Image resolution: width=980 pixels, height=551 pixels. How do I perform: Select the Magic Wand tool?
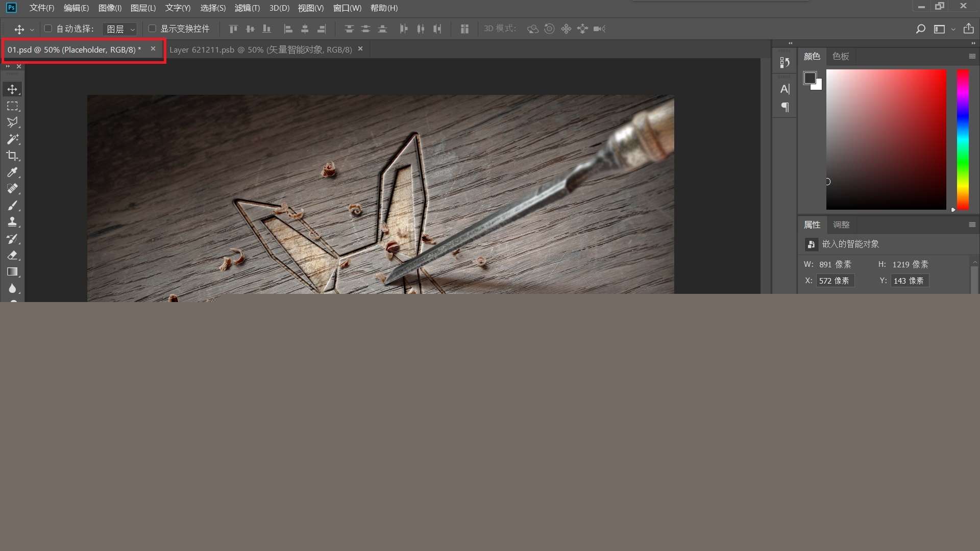(13, 139)
